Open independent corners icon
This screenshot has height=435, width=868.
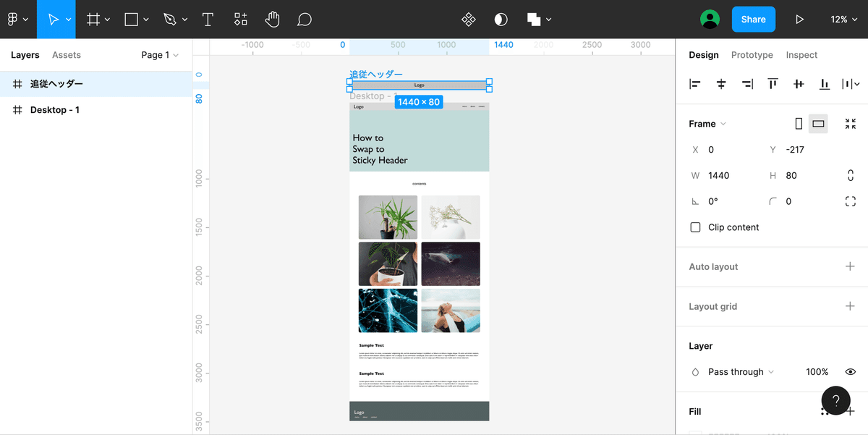851,201
